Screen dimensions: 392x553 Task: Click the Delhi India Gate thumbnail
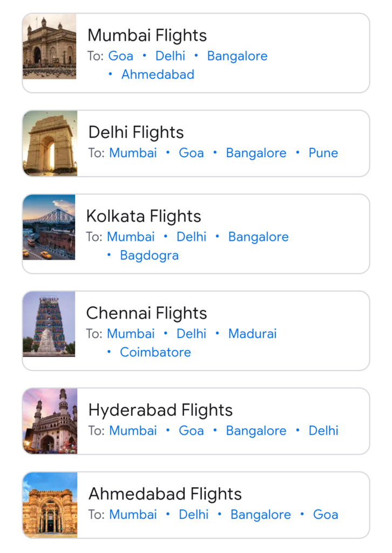(50, 144)
